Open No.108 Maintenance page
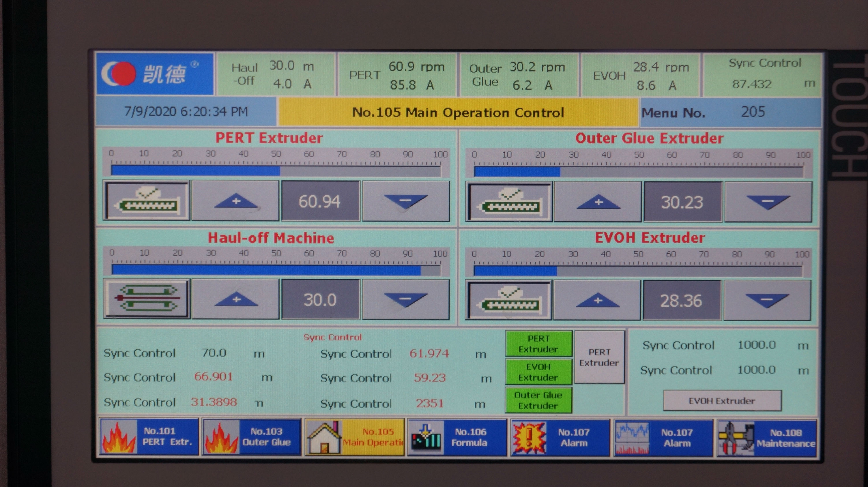868x487 pixels. click(767, 438)
